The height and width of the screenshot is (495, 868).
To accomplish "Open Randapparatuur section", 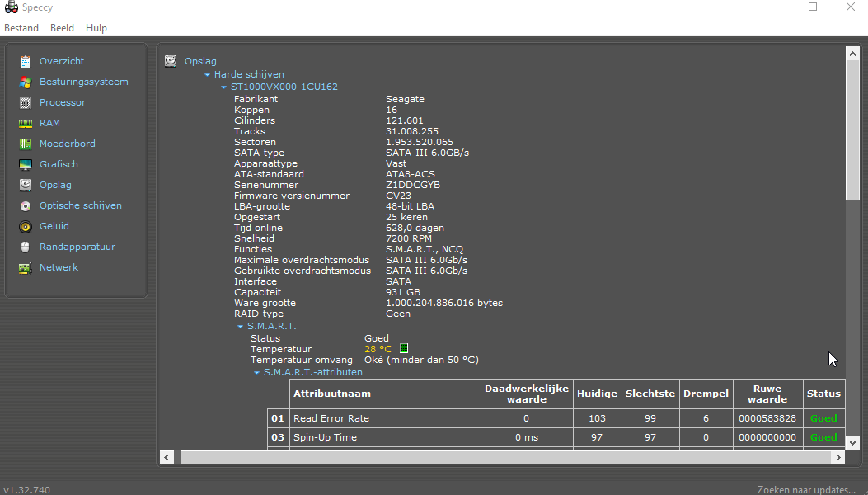I will [x=77, y=247].
